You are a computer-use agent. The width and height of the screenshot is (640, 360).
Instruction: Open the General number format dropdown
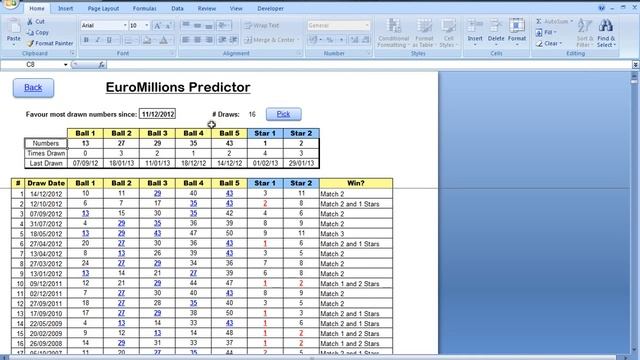pos(366,25)
